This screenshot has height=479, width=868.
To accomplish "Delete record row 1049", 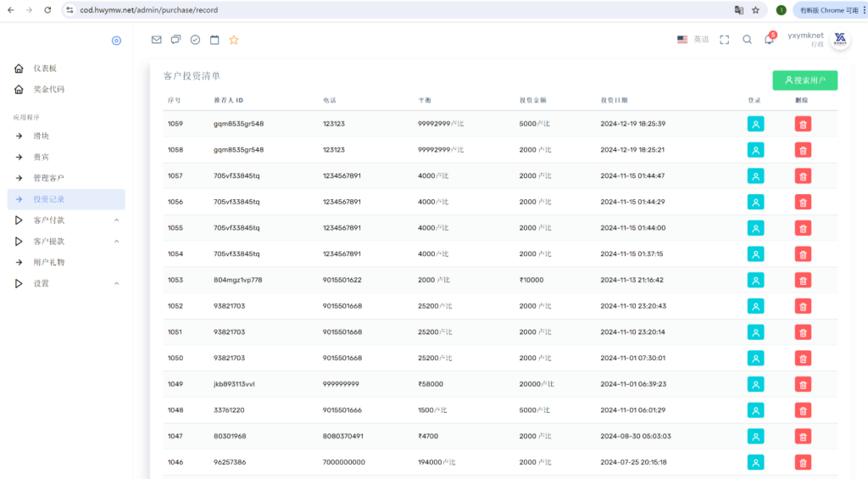I will (804, 384).
